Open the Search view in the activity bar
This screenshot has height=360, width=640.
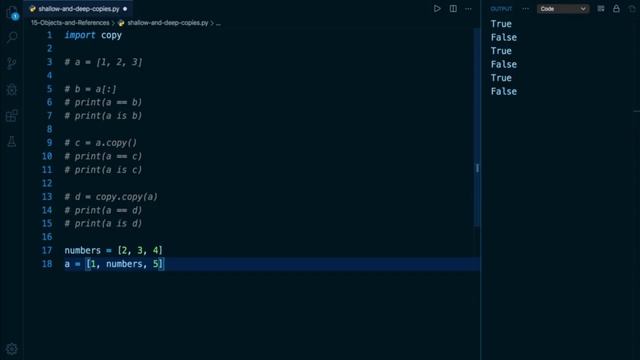[x=12, y=38]
